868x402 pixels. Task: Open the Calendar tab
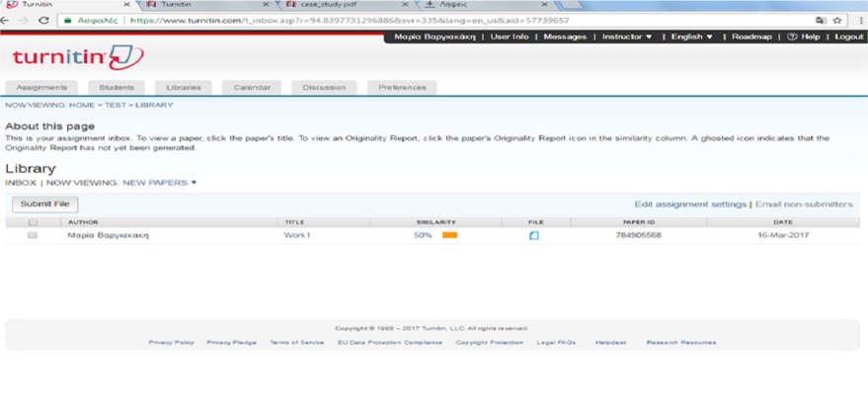point(252,88)
